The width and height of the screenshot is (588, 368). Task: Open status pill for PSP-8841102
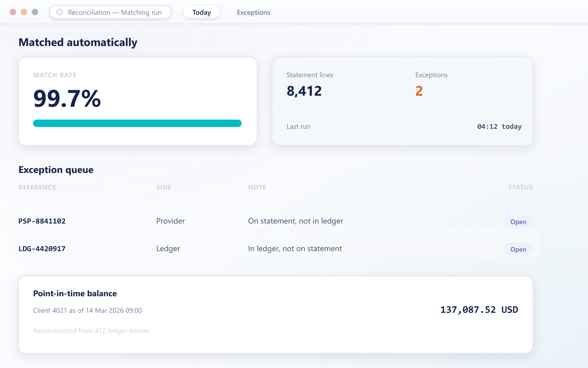pos(518,222)
